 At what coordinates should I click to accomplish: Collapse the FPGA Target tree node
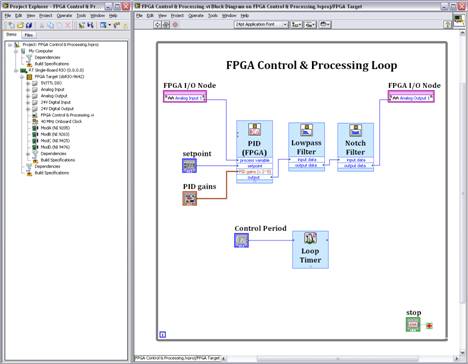22,77
